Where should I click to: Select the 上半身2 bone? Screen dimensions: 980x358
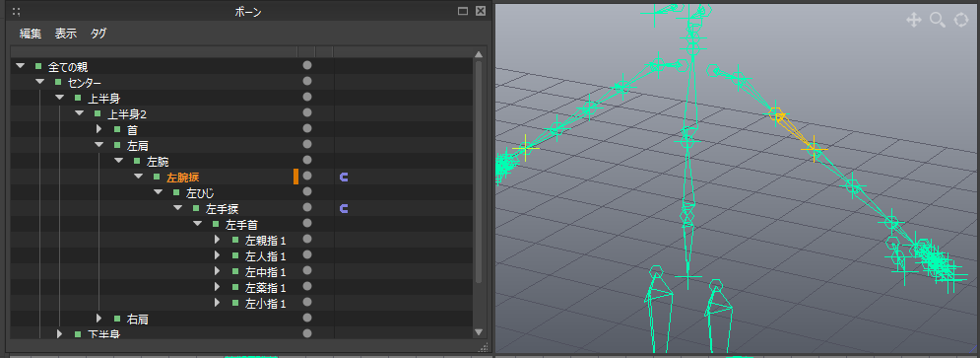[127, 114]
